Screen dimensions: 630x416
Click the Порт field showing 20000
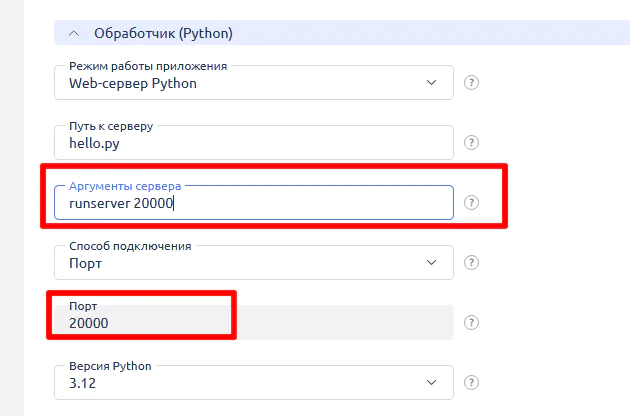(x=254, y=322)
